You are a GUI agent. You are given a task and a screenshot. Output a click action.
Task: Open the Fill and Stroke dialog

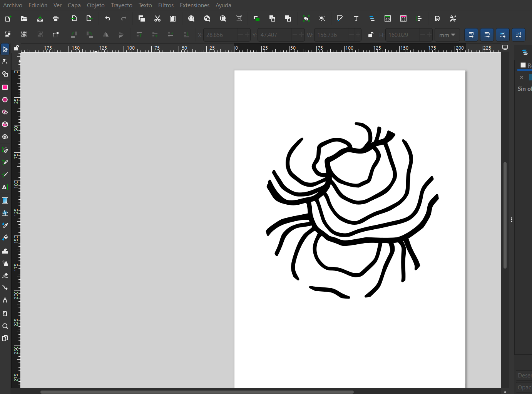click(340, 18)
